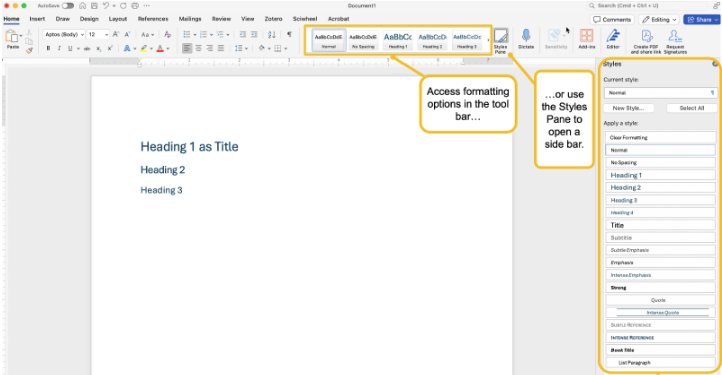Switch to the References tab
This screenshot has height=375, width=722.
click(x=153, y=19)
